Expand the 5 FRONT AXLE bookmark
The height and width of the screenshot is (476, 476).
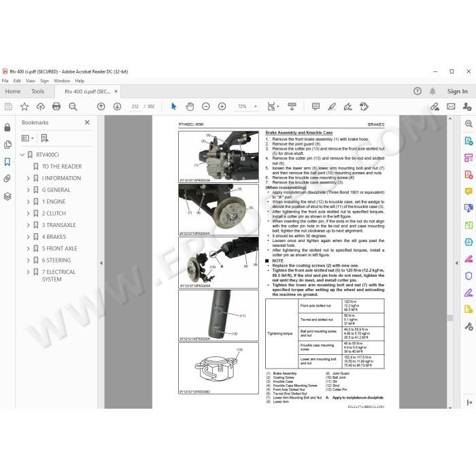29,249
